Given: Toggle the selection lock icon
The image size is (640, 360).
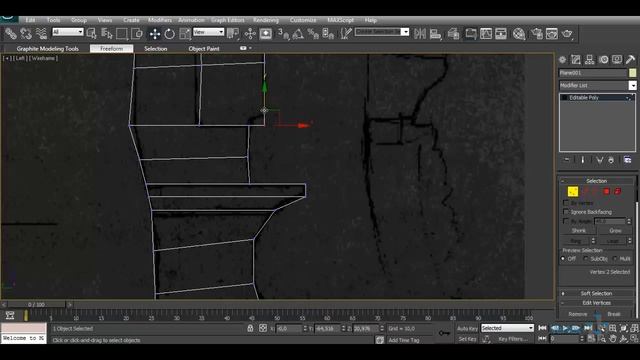Looking at the screenshot, I should point(250,328).
